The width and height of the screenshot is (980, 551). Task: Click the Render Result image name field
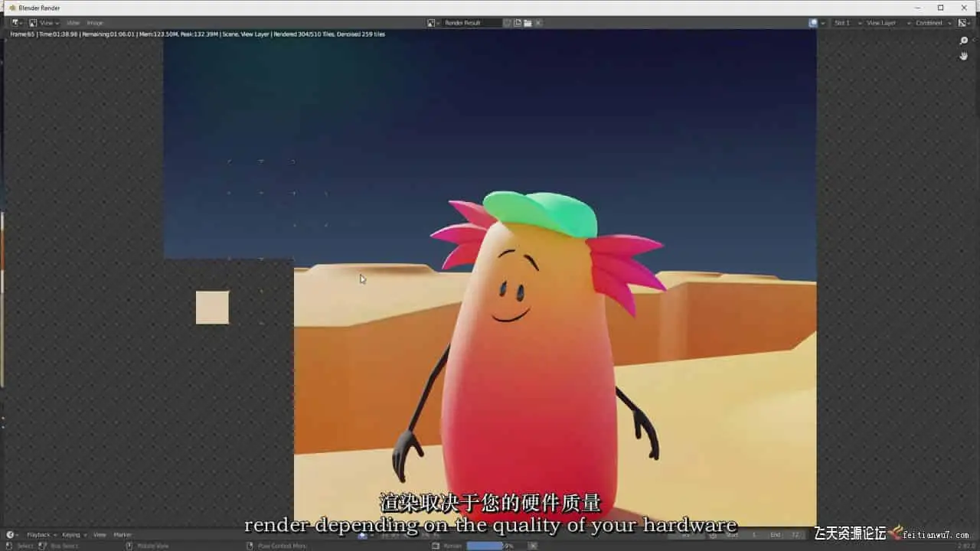(x=472, y=23)
